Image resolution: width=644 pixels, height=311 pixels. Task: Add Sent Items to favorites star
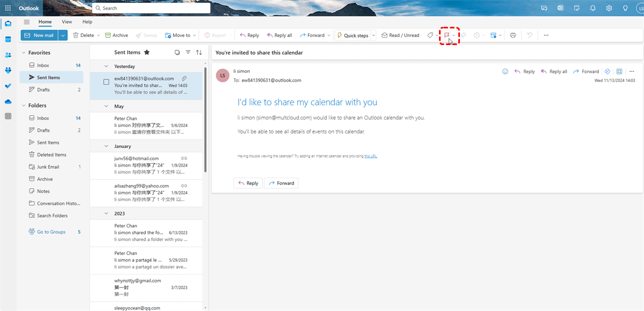[147, 53]
